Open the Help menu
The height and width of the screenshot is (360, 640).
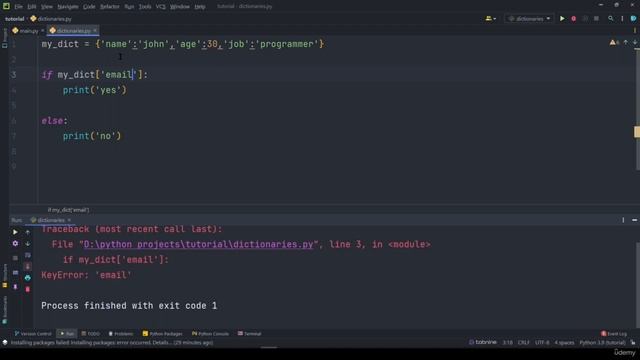point(200,7)
